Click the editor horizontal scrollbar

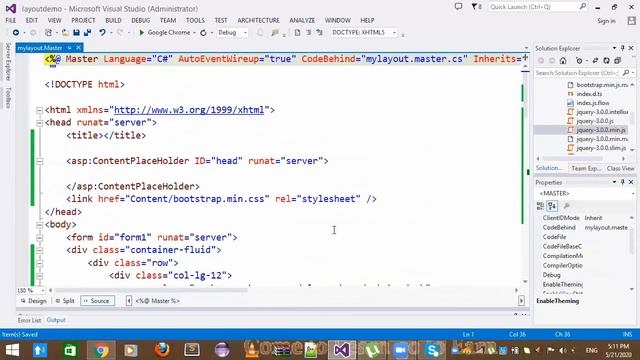tap(151, 290)
